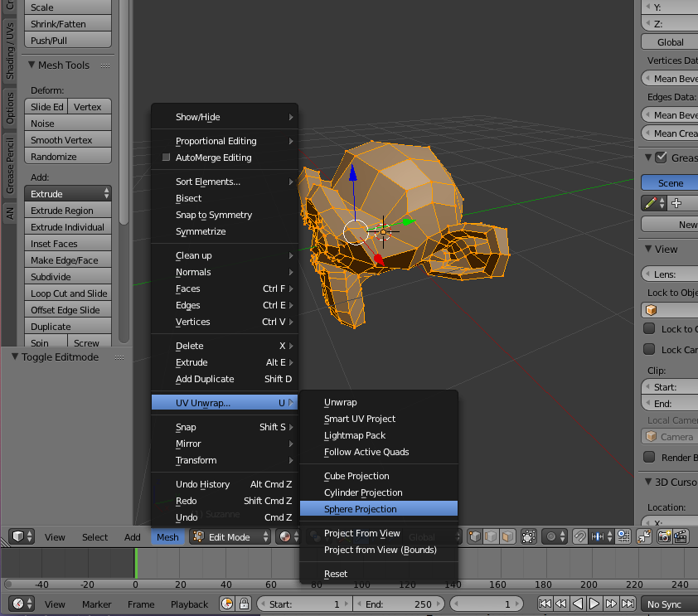Collapse the Toggle Editmode operator panel

pos(15,357)
